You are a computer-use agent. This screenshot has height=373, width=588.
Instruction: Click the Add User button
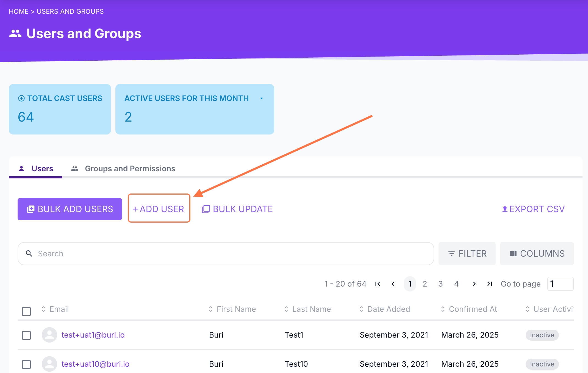159,209
